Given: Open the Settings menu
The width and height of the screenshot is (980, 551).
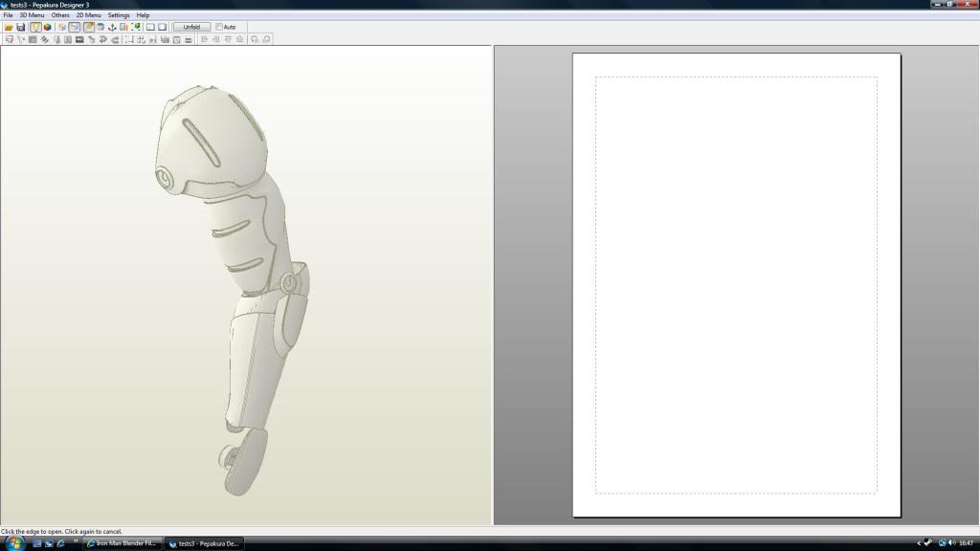Looking at the screenshot, I should pos(118,15).
